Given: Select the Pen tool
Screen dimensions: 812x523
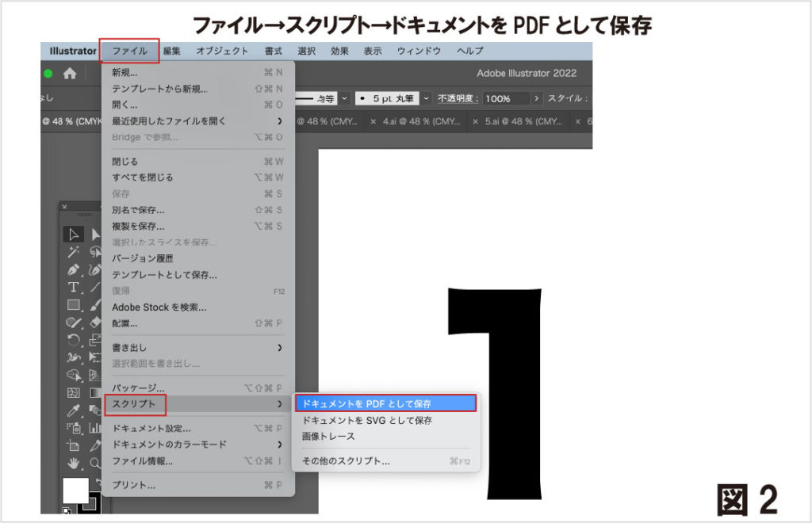Looking at the screenshot, I should pyautogui.click(x=74, y=269).
